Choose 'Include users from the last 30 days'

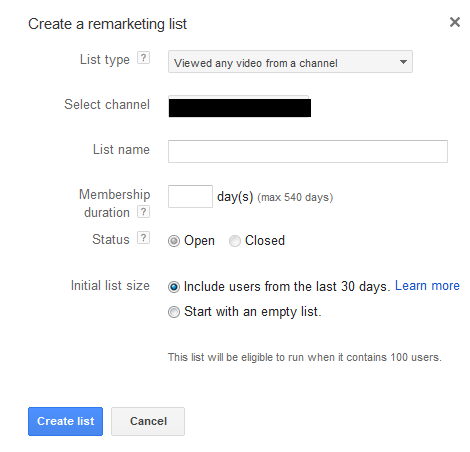pyautogui.click(x=174, y=287)
